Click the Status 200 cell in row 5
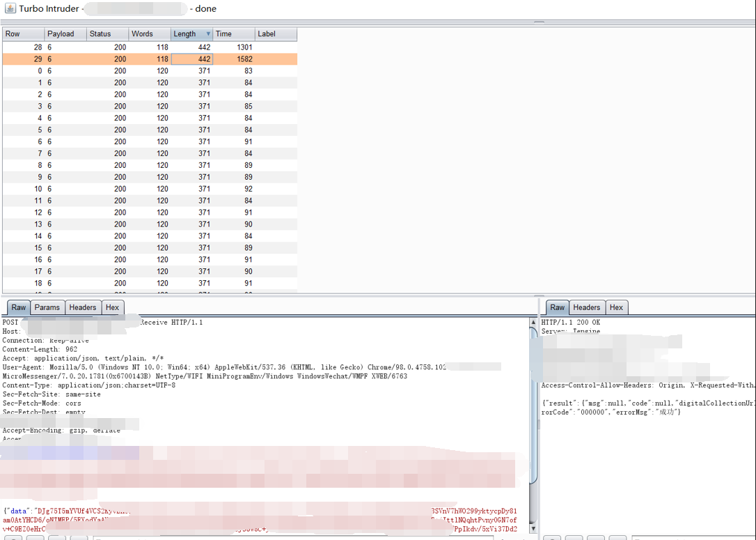Screen dimensions: 756x540 tap(107, 130)
